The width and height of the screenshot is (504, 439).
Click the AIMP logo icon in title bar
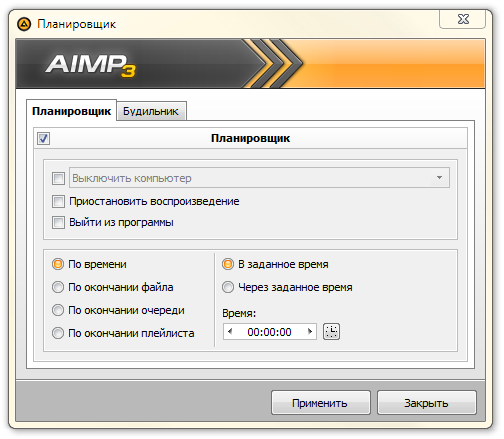[24, 24]
